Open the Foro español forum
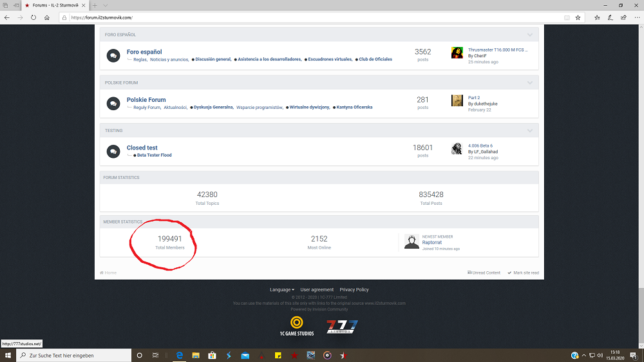 [144, 52]
